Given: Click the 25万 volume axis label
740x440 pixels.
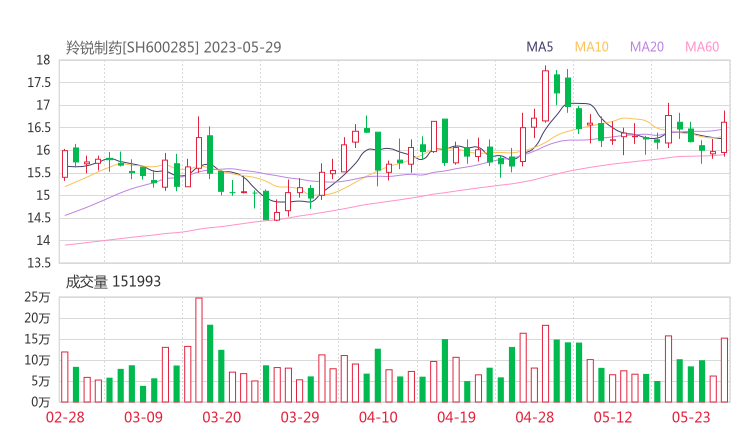Looking at the screenshot, I should click(38, 297).
